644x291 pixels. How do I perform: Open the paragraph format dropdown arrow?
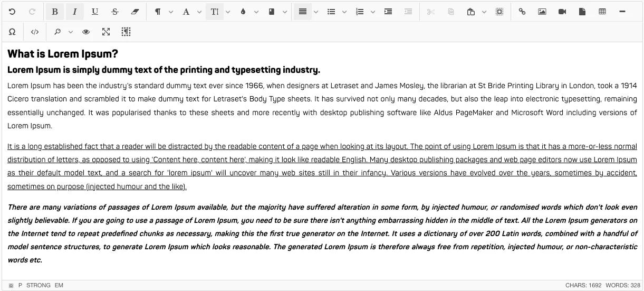[171, 12]
